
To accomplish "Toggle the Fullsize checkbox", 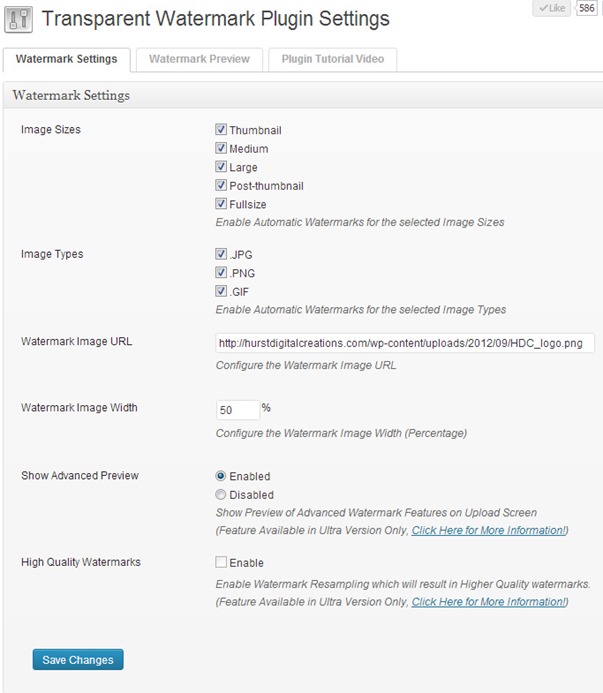I will [x=221, y=204].
